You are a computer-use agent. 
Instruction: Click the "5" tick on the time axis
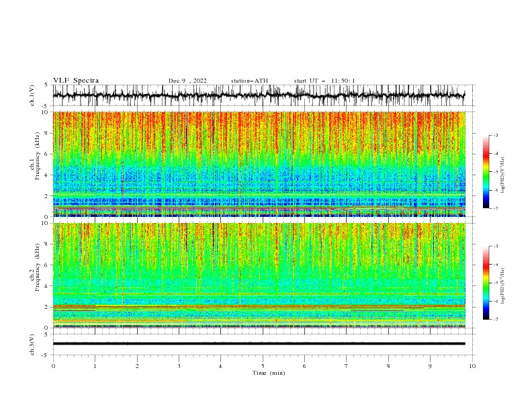click(x=263, y=366)
